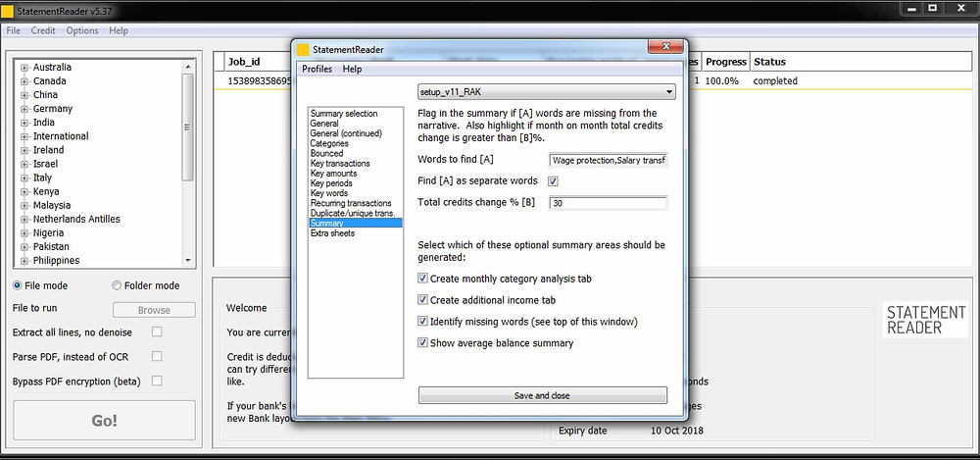Screen dimensions: 980x460
Task: Click the Go! button
Action: (x=105, y=421)
